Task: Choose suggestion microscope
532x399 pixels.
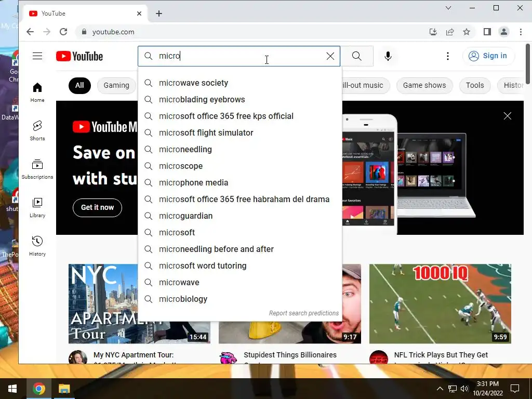Action: click(240, 166)
